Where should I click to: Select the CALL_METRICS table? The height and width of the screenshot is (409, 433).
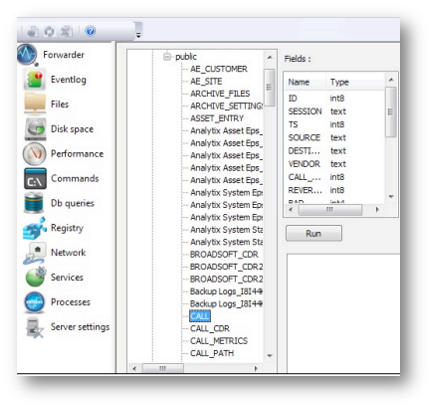219,341
